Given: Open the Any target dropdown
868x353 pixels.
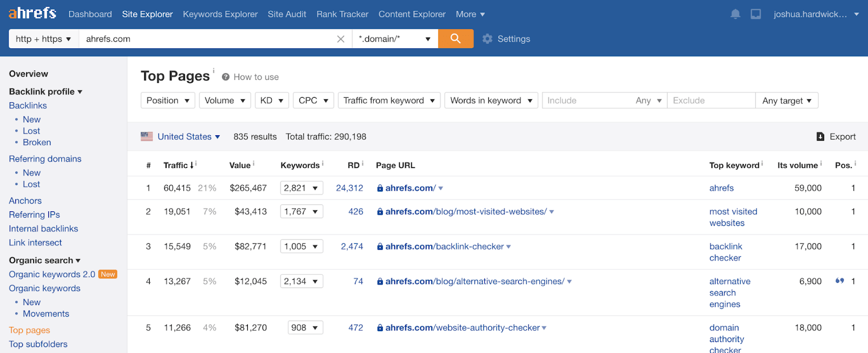Looking at the screenshot, I should click(x=787, y=100).
